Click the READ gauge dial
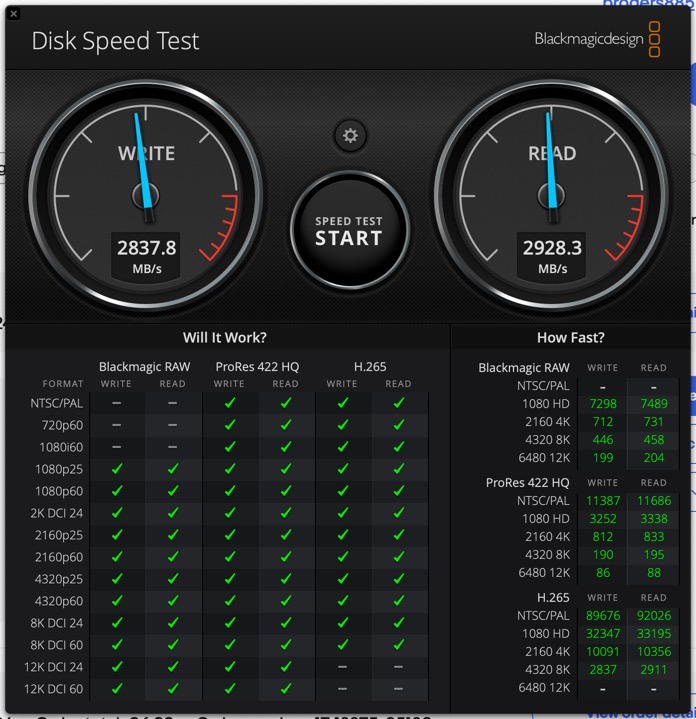This screenshot has width=696, height=719. pos(551,196)
